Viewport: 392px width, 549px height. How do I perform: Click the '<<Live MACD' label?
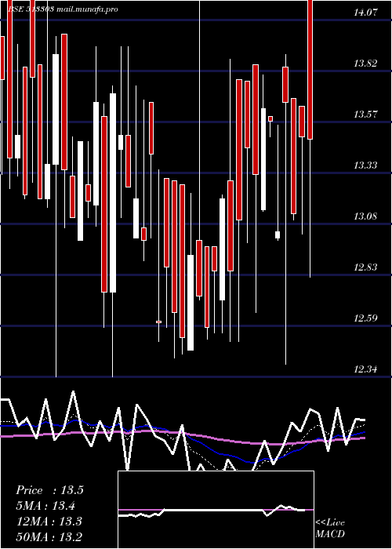click(330, 529)
